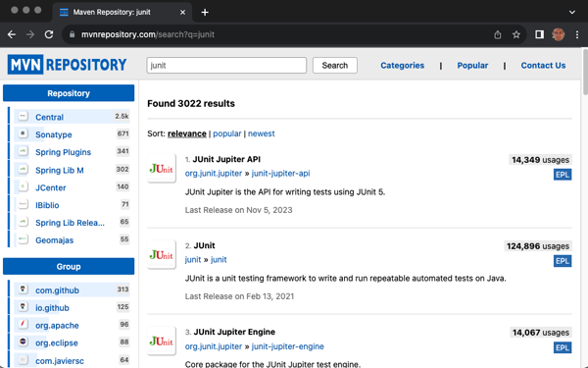This screenshot has width=588, height=368.
Task: Click the Central repository icon
Action: (24, 117)
